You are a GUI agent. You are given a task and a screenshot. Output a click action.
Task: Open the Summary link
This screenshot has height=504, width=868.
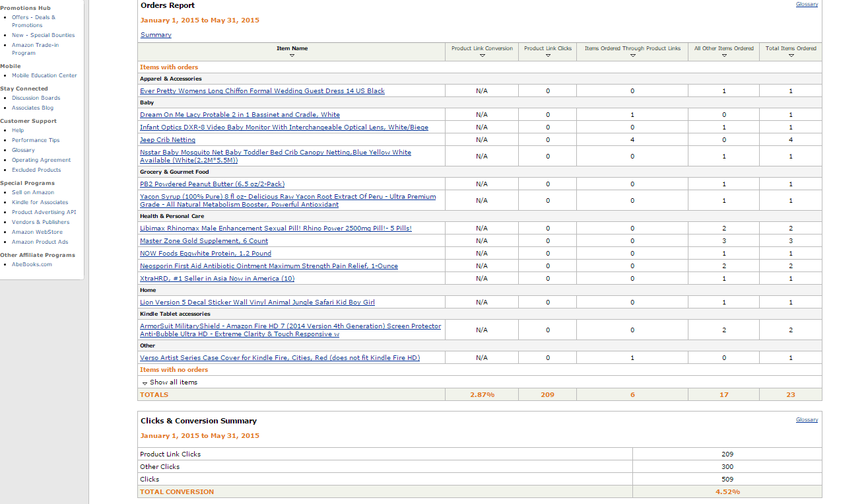(x=156, y=35)
